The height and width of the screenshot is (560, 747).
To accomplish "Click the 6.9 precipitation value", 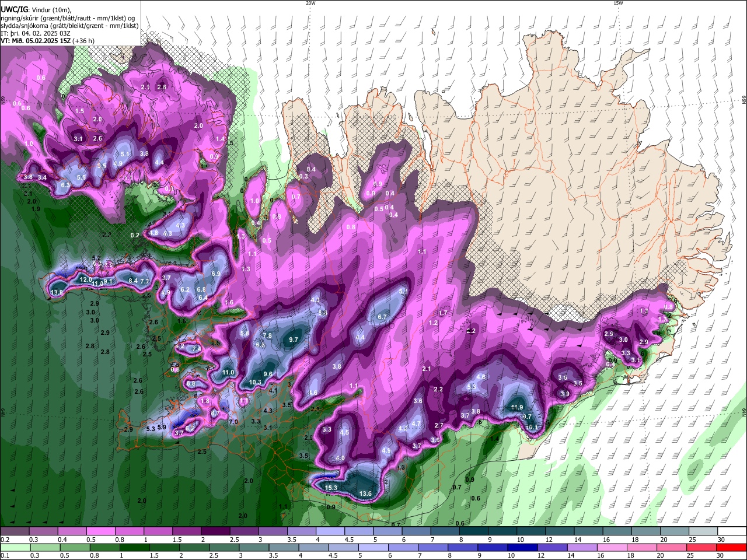I will [x=216, y=274].
